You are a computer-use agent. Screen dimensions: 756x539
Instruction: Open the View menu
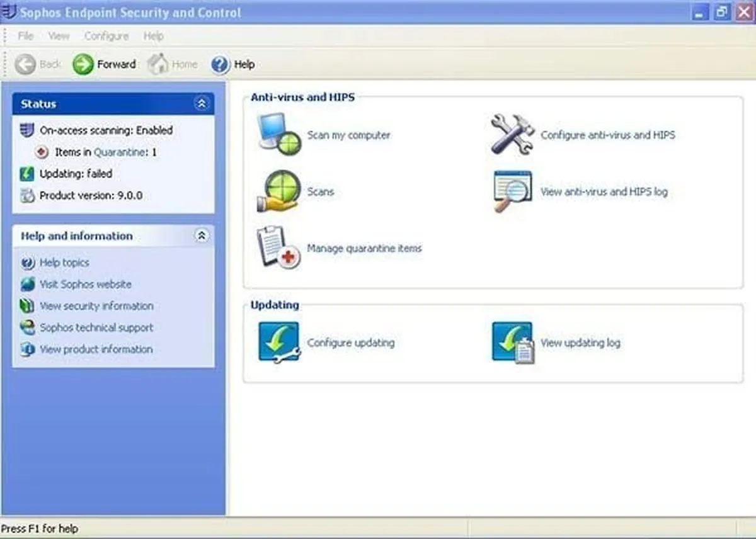tap(59, 36)
